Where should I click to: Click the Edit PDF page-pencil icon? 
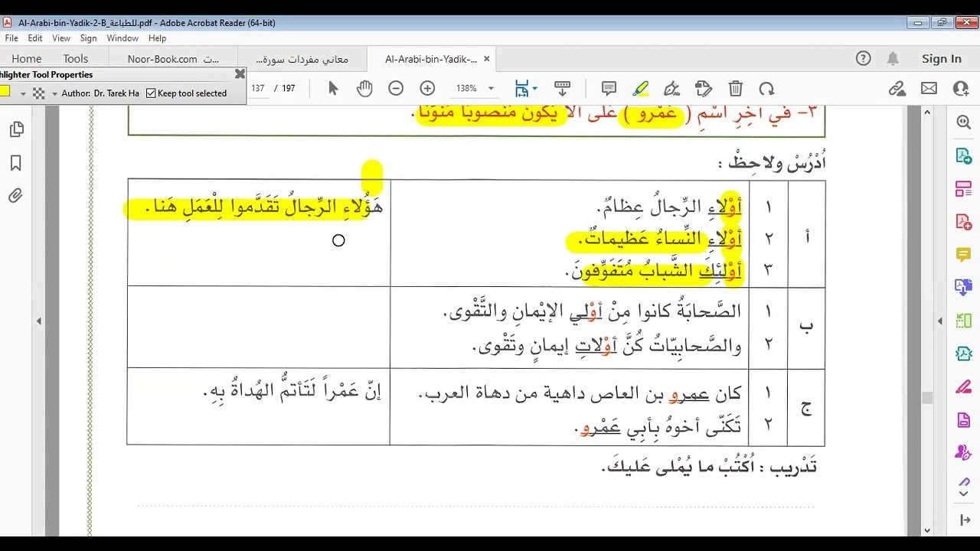point(704,88)
